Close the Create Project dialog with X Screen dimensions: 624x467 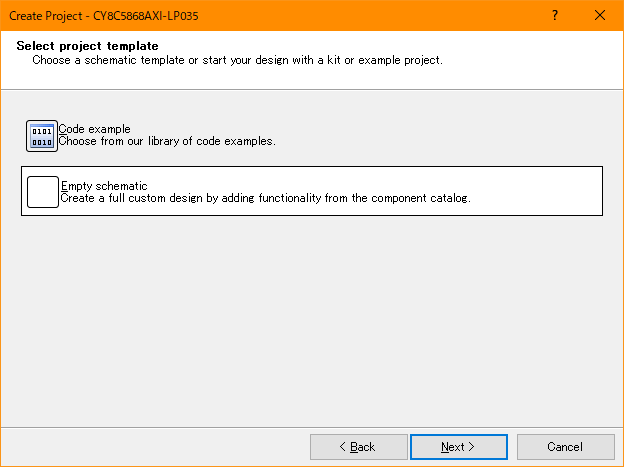coord(600,16)
